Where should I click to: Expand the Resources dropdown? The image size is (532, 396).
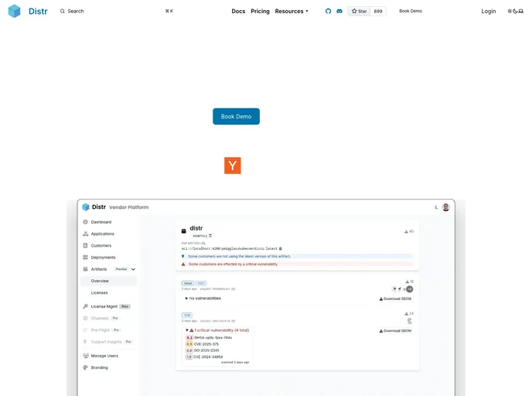[x=292, y=11]
